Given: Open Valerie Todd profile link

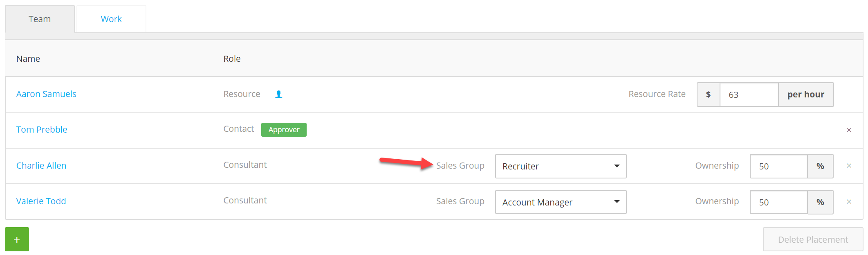Looking at the screenshot, I should click(x=41, y=201).
